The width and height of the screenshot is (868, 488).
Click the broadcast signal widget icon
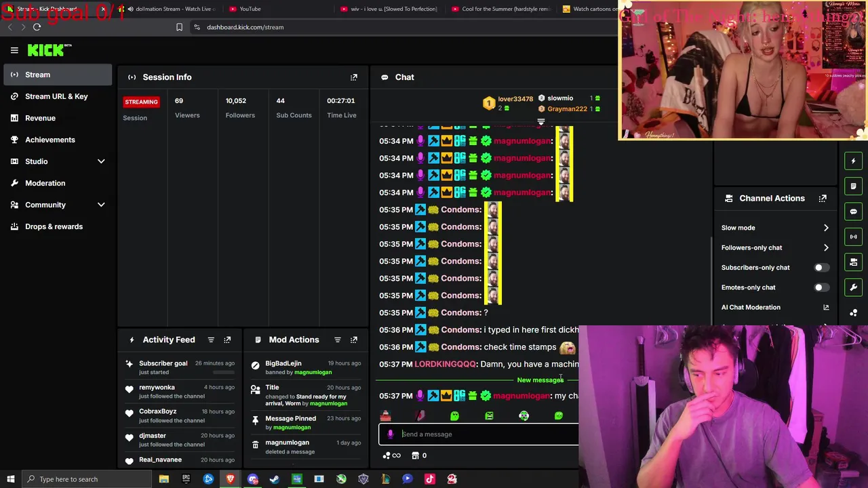click(x=853, y=237)
